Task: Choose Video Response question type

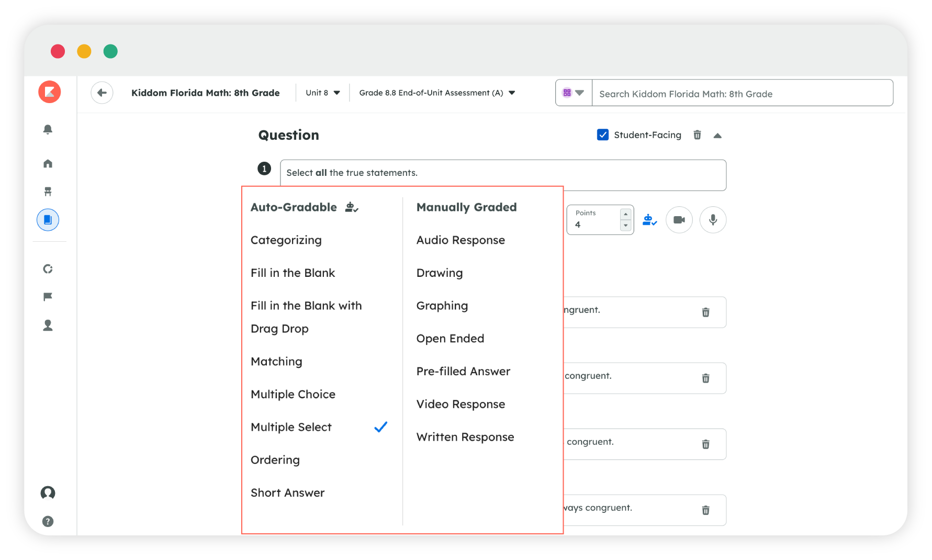Action: 461,404
